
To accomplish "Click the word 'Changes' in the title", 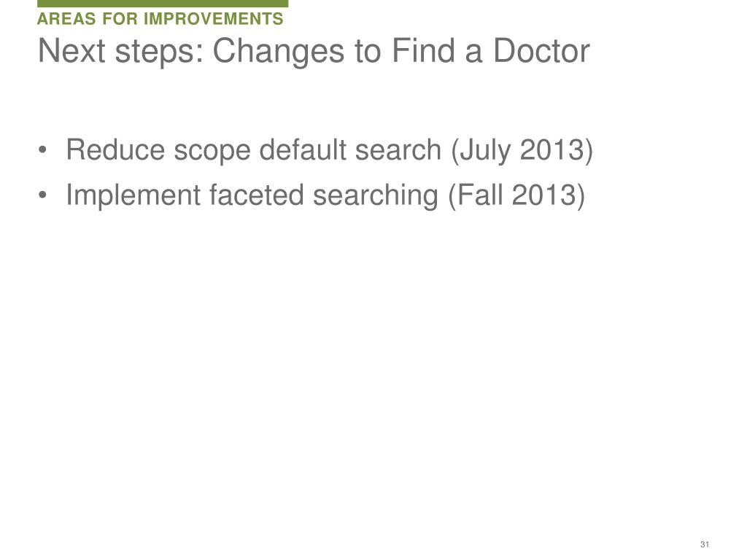I will [278, 52].
